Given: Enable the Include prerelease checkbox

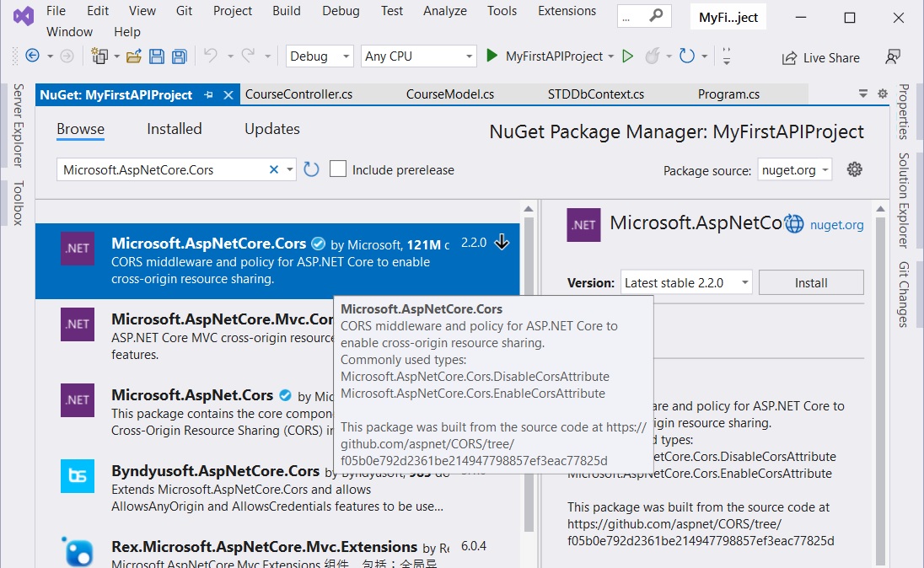Looking at the screenshot, I should [338, 169].
